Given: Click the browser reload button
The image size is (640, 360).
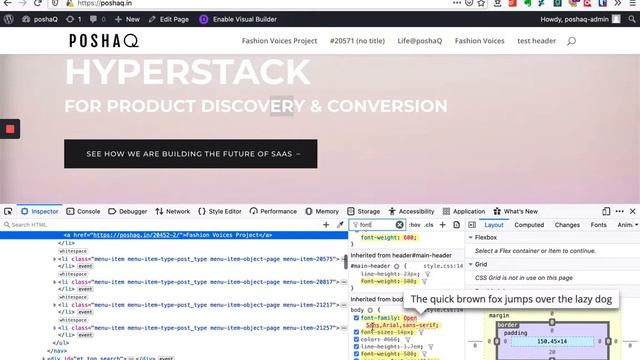Looking at the screenshot, I should pyautogui.click(x=38, y=3).
